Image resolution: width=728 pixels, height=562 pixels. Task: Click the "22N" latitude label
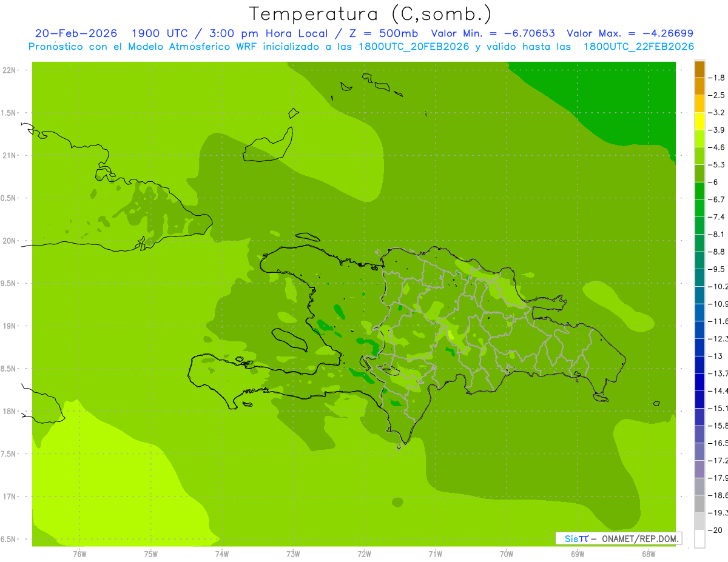tap(8, 70)
